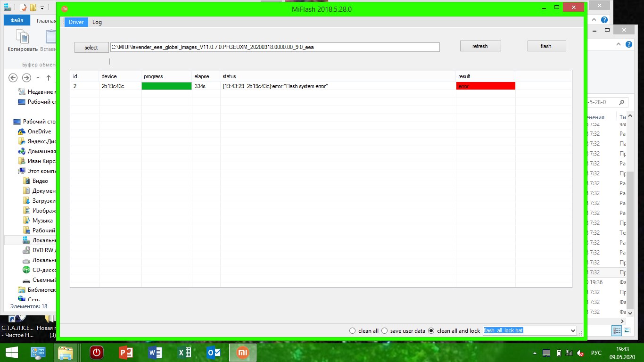Image resolution: width=644 pixels, height=362 pixels.
Task: Click Explorer's quick access properties icon
Action: click(22, 8)
